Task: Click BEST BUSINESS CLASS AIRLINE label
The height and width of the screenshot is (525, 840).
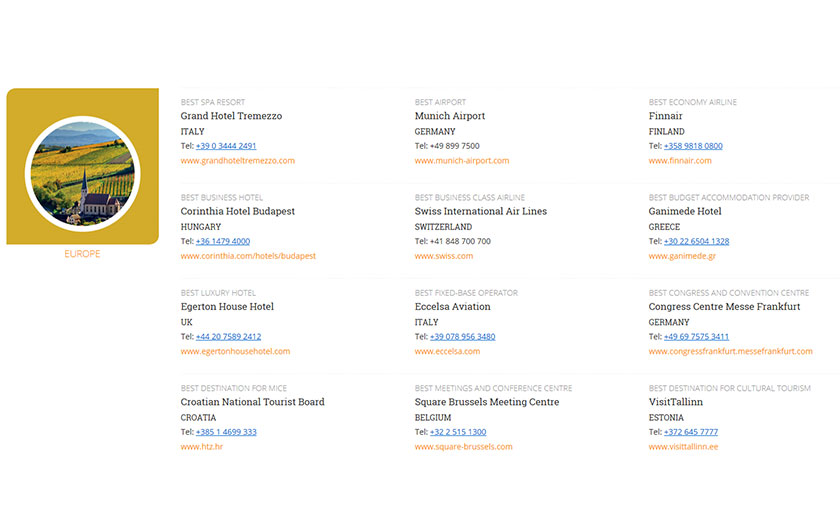Action: [x=470, y=198]
